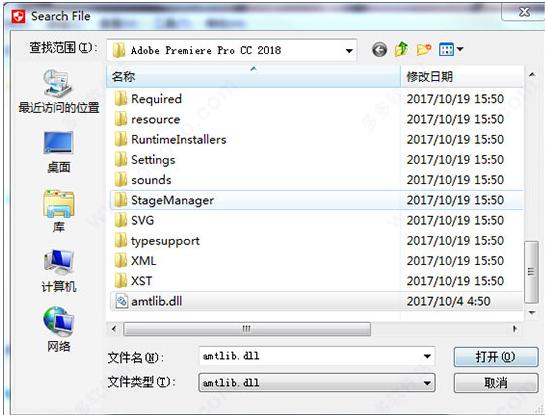Click the horizontal scrollbar thumb
This screenshot has height=415, width=545.
(247, 329)
